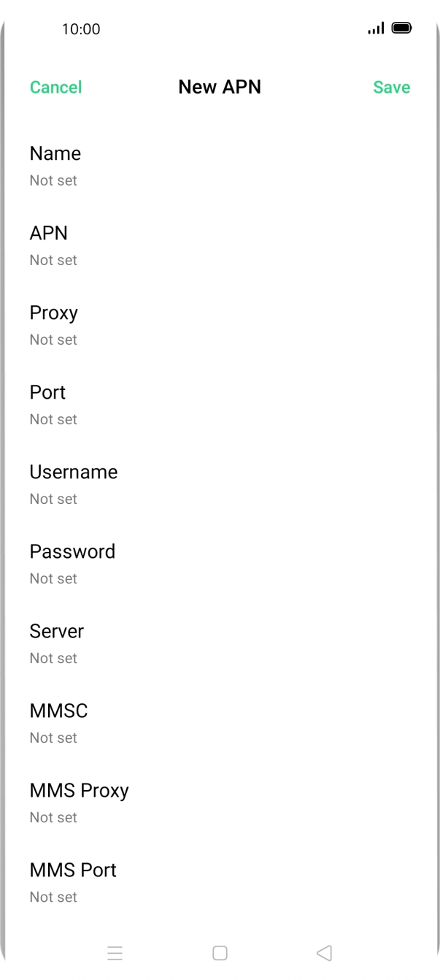Tap 'Not set' under Name
440x980 pixels.
[53, 180]
